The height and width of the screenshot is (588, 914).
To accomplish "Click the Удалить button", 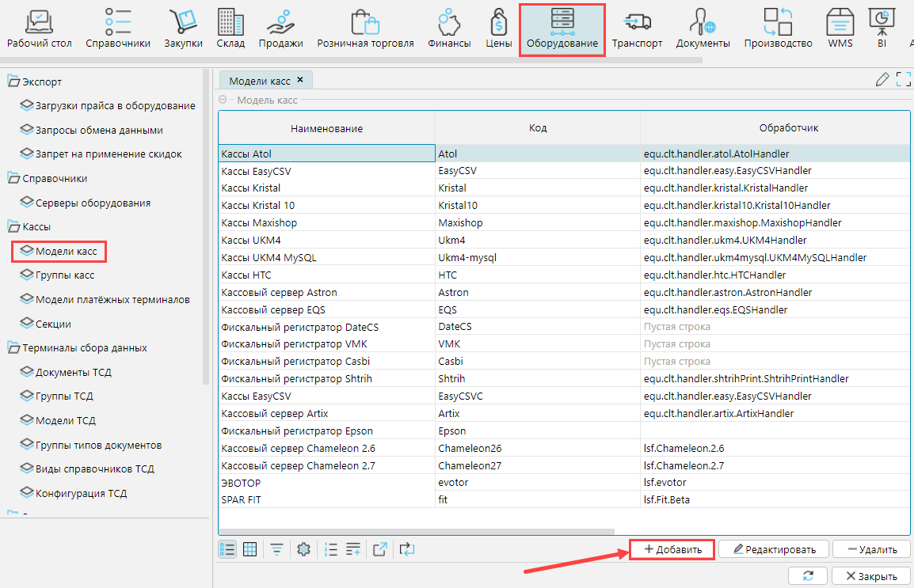I will point(871,549).
